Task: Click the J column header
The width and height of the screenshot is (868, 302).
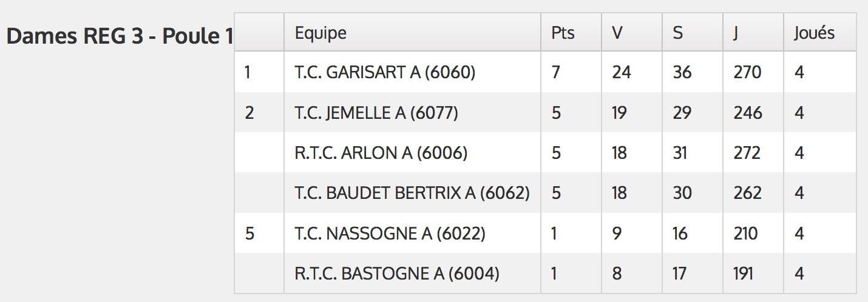Action: point(736,33)
